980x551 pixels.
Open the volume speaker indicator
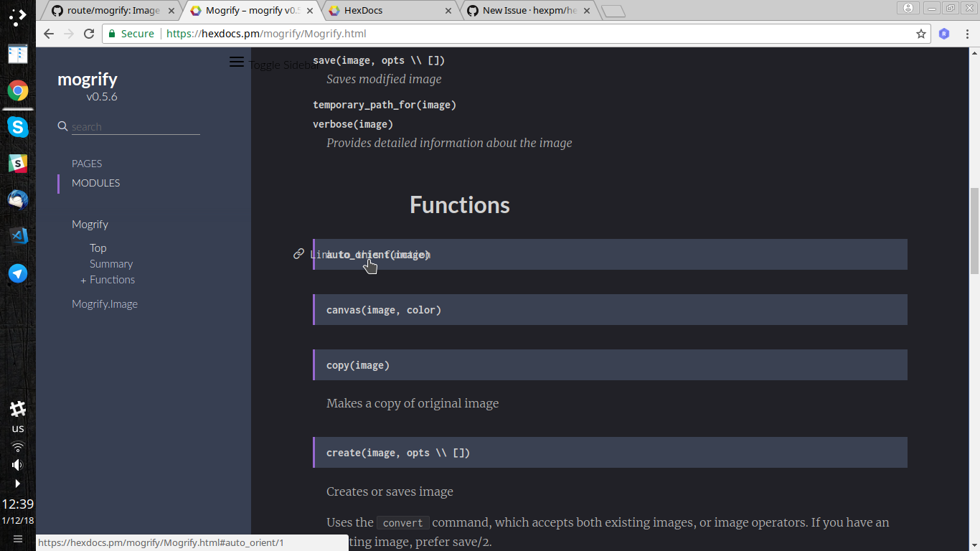tap(18, 465)
